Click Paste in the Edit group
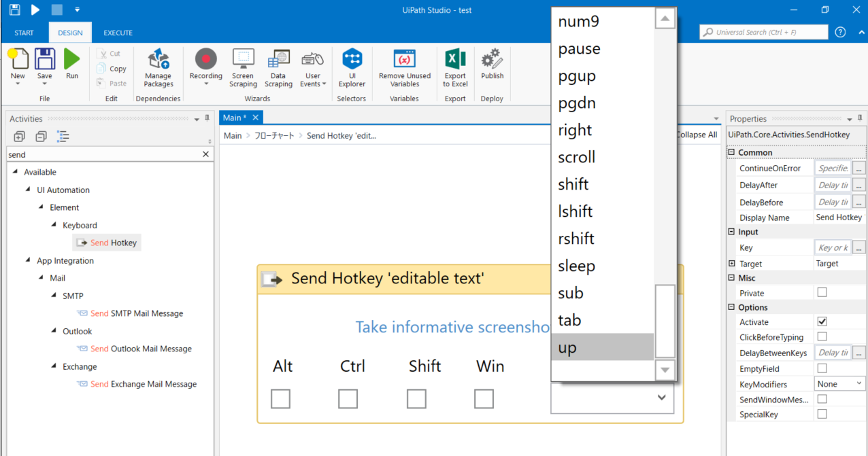This screenshot has height=456, width=868. tap(112, 84)
